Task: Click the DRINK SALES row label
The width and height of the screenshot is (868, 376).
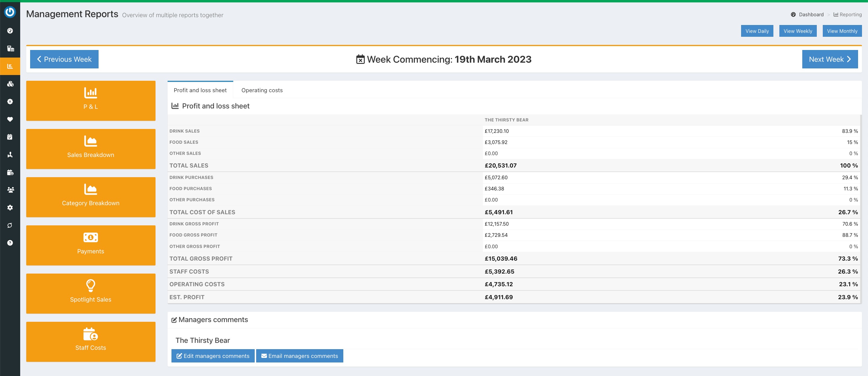Action: pos(184,131)
